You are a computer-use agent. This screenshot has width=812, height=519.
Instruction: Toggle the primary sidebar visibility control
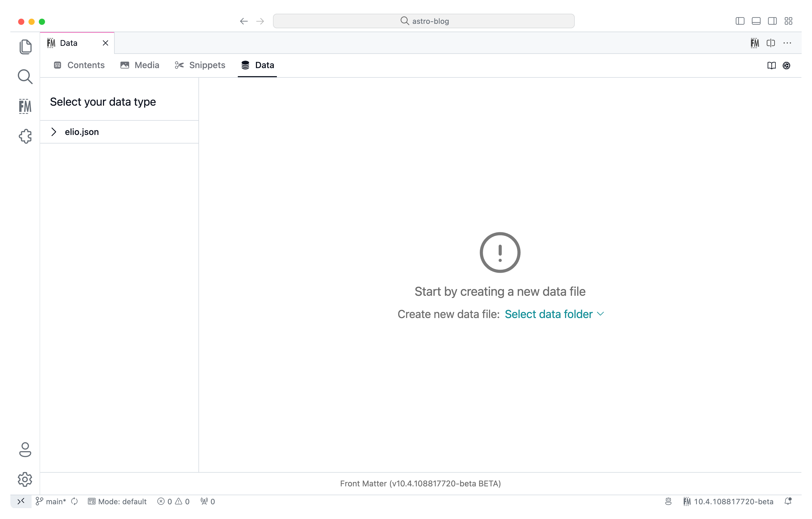point(740,21)
